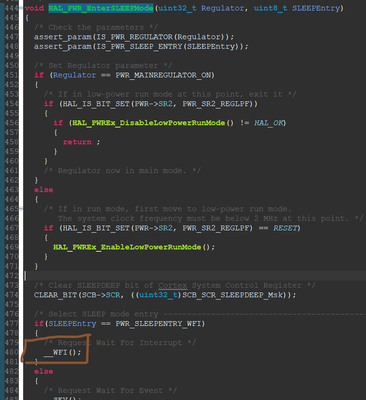Screen dimensions: 366x400
Task: Click the CLEAR_BIT macro on line 474
Action: click(56, 295)
